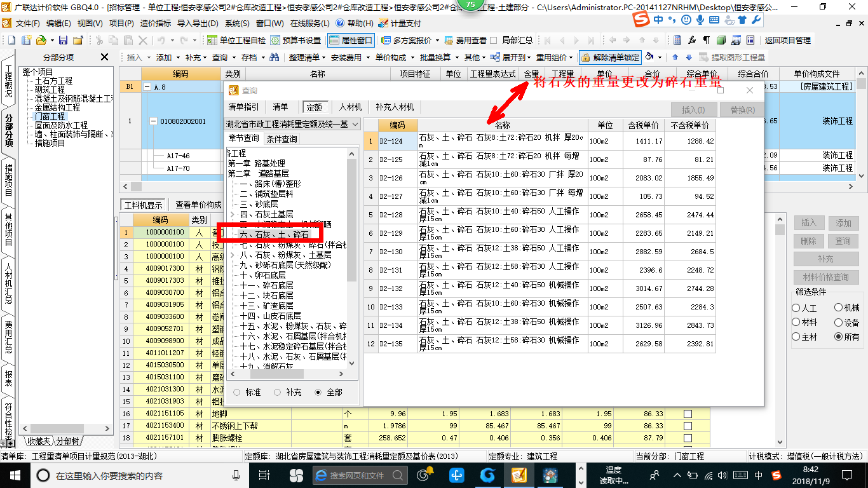Switch to the 查看单价构成 tab

(x=199, y=205)
